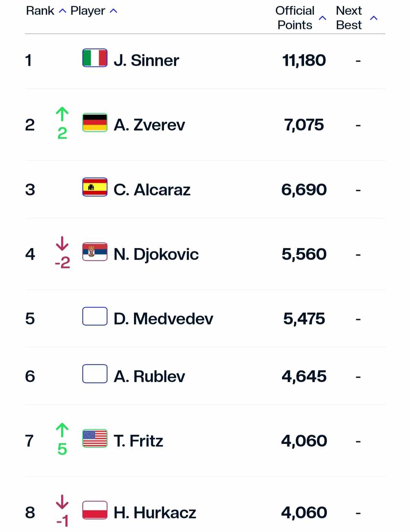Open C. Alcaraz's player profile
The image size is (410, 532).
[x=152, y=190]
